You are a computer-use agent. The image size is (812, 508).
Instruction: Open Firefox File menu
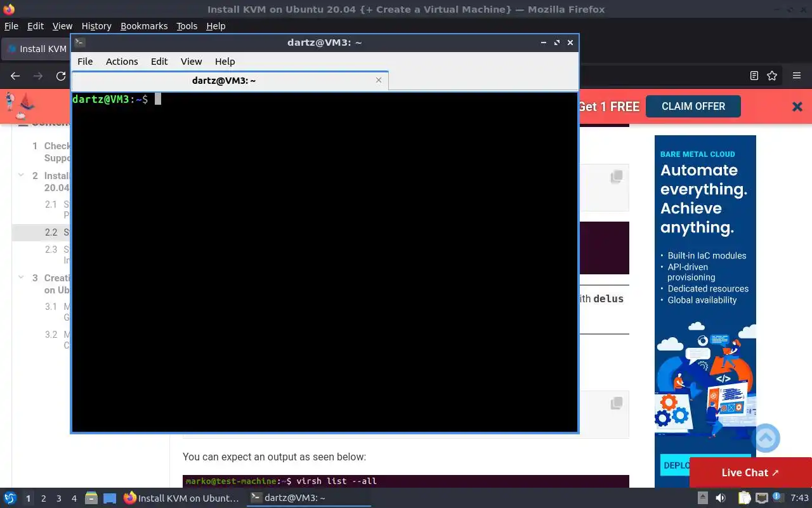pyautogui.click(x=11, y=26)
